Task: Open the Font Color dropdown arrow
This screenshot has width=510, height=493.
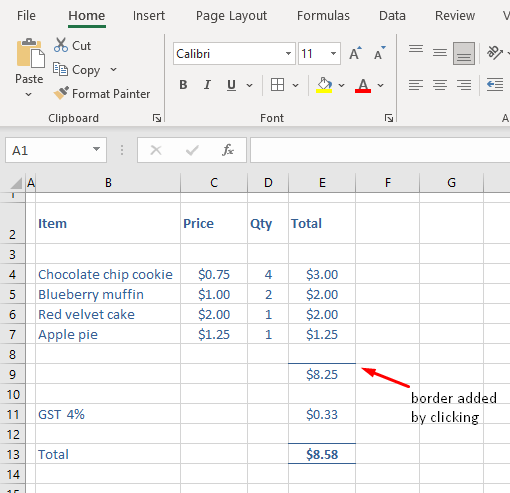Action: click(380, 85)
